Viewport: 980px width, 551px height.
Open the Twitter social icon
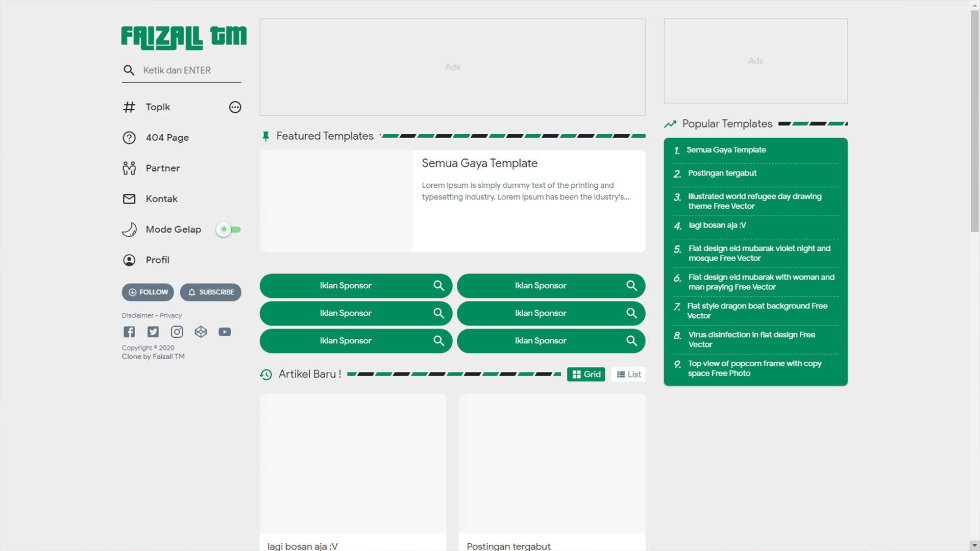tap(153, 332)
